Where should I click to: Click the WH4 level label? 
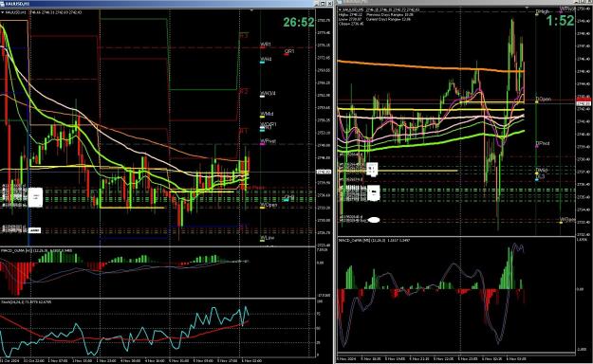(x=266, y=60)
